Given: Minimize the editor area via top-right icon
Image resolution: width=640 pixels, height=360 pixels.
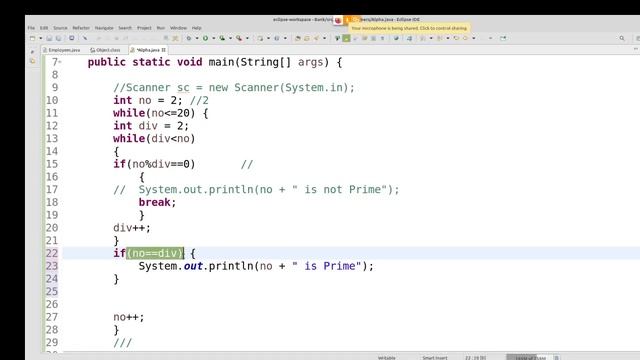Looking at the screenshot, I should [636, 49].
